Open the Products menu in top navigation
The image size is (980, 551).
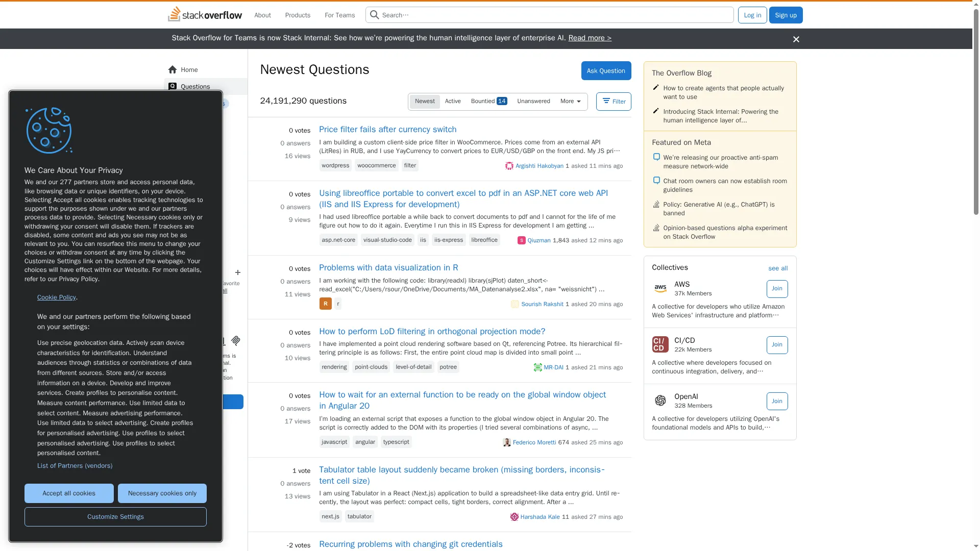pyautogui.click(x=297, y=15)
